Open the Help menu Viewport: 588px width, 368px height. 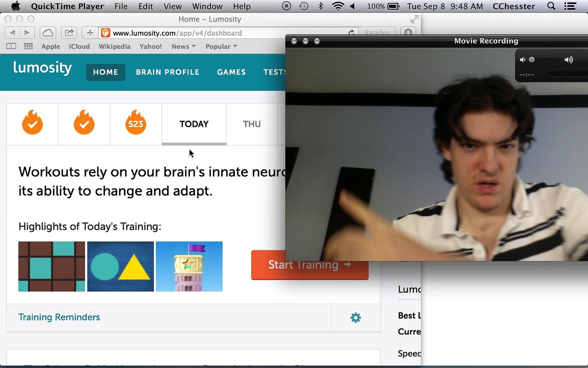pyautogui.click(x=242, y=6)
